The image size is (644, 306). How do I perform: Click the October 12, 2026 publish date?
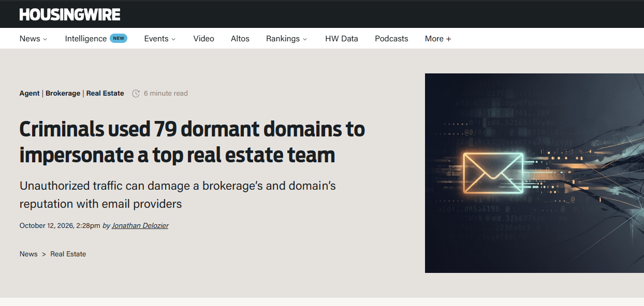60,226
